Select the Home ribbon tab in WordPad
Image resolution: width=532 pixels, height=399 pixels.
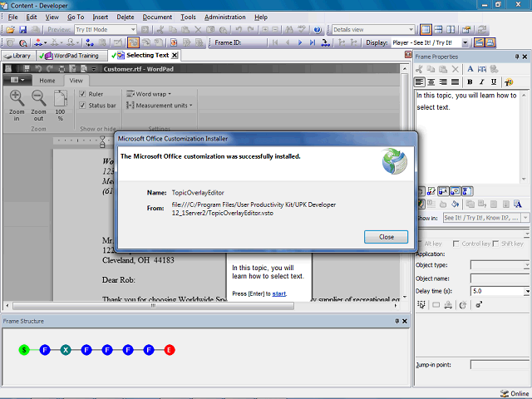(47, 81)
